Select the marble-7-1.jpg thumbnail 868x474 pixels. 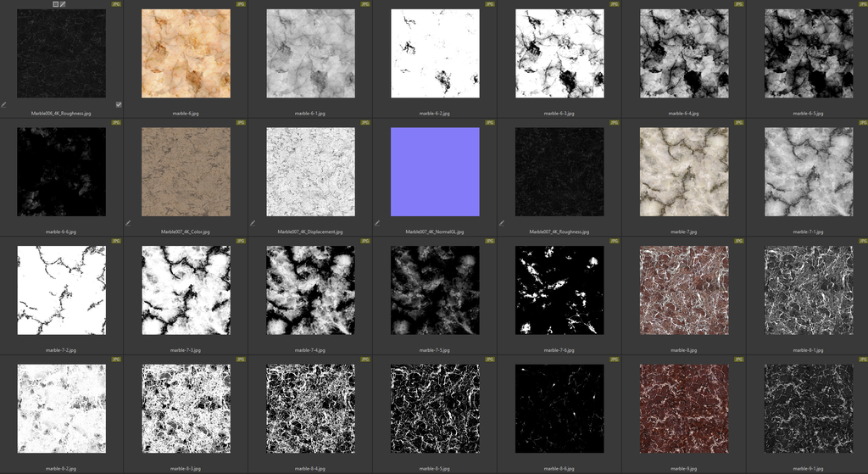[x=809, y=171]
